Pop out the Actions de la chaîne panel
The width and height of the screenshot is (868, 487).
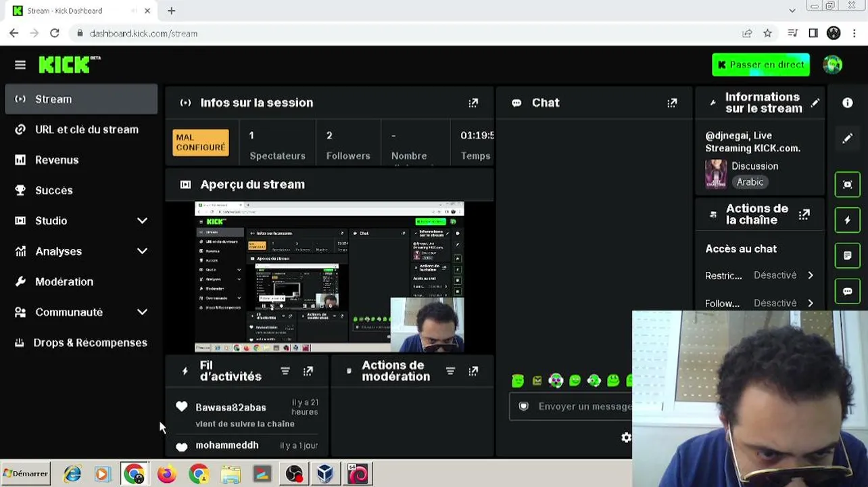pos(804,214)
